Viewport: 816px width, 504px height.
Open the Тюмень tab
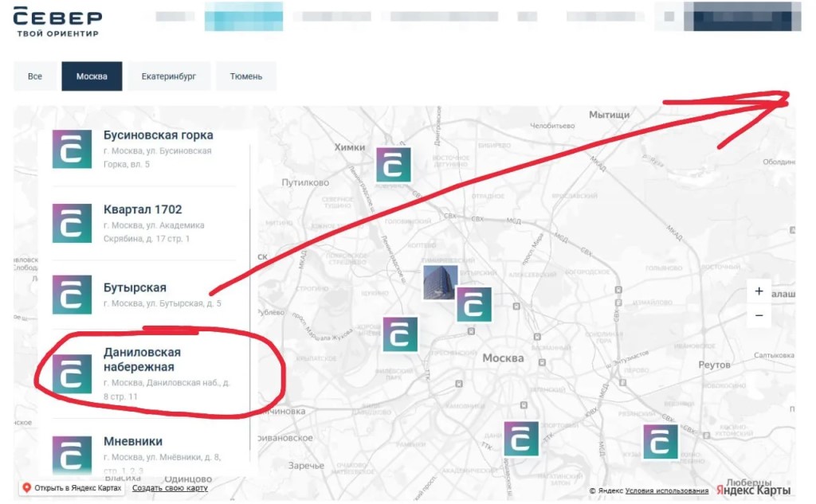(246, 76)
